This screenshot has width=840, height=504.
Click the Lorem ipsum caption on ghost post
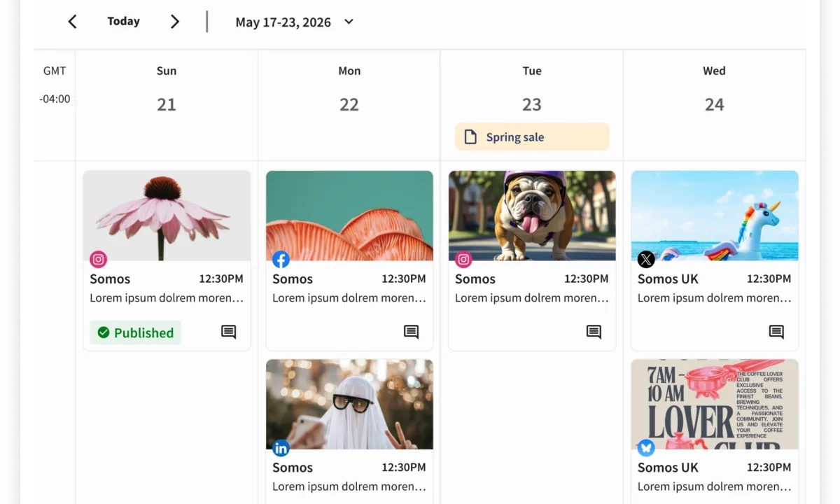[x=349, y=486]
